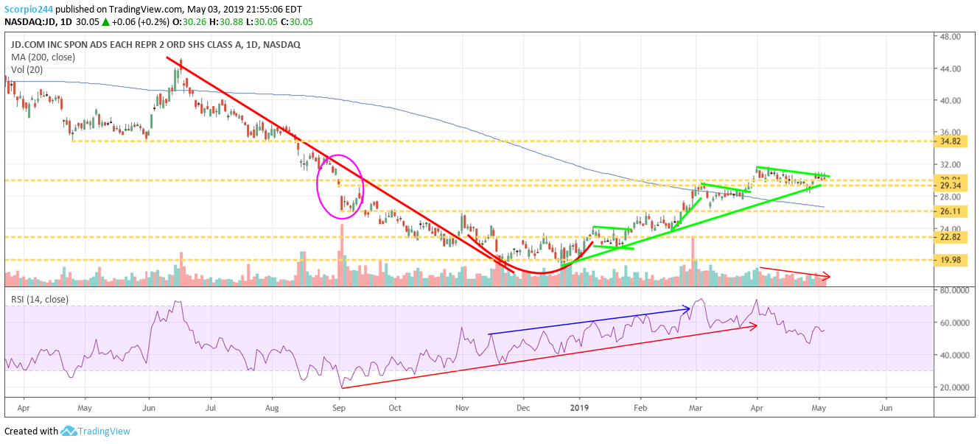Open the TradingView wordmark link at bottom
This screenshot has height=444, width=980.
click(x=105, y=431)
